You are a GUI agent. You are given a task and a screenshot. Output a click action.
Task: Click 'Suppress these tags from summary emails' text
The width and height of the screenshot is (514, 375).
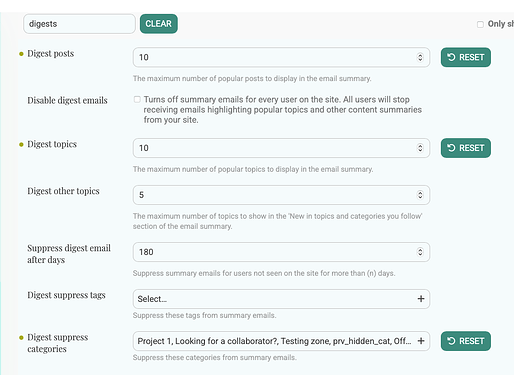204,315
